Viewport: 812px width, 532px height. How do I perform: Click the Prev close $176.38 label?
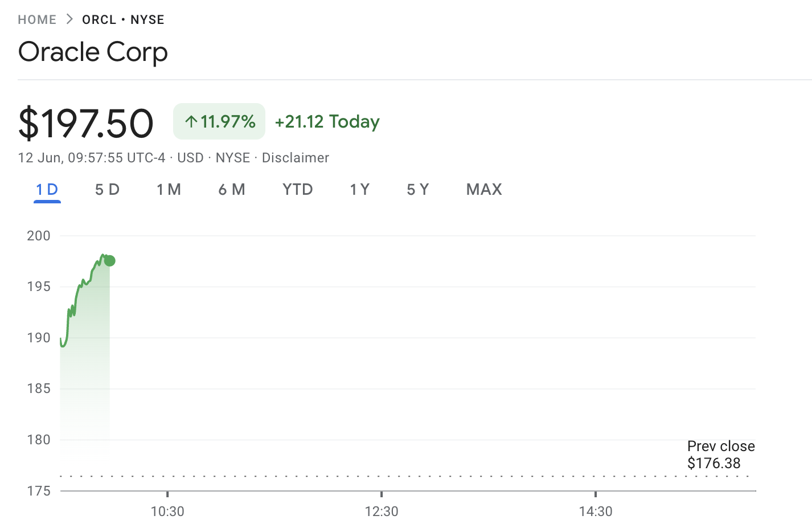point(721,455)
